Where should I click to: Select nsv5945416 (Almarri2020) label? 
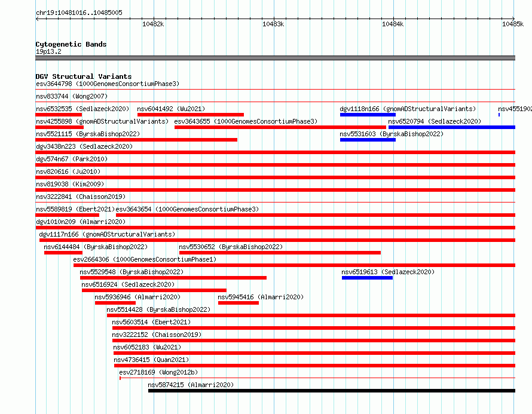click(261, 297)
